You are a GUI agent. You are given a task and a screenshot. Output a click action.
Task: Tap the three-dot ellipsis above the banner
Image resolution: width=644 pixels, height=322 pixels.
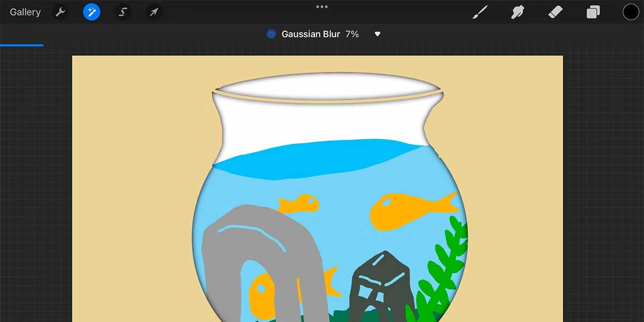(x=321, y=6)
